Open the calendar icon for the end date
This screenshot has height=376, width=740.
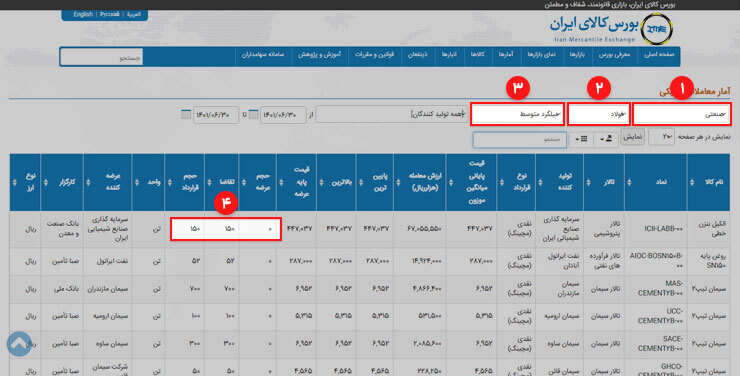(x=186, y=114)
